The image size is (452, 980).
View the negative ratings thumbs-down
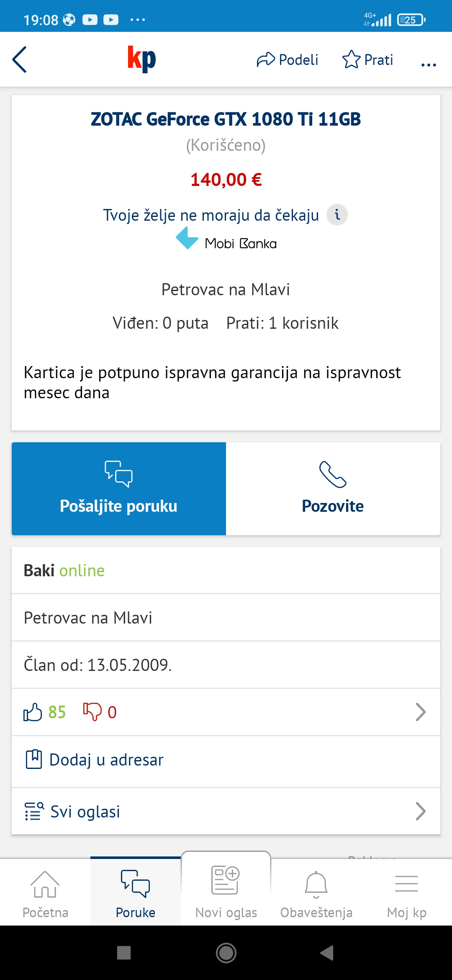(100, 712)
